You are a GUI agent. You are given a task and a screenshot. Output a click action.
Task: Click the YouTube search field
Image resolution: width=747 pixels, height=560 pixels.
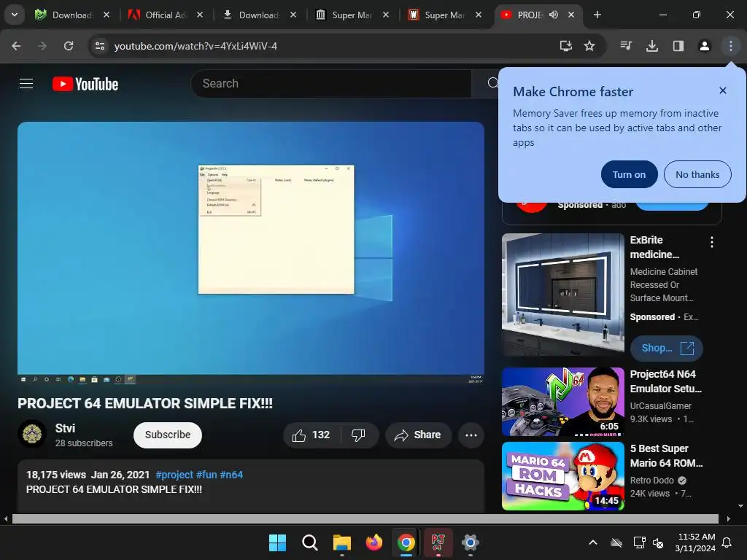pos(331,84)
